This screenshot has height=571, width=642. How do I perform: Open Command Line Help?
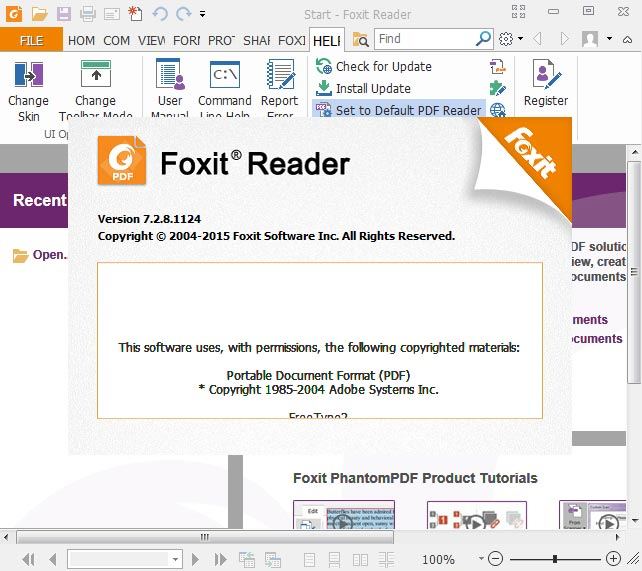[x=224, y=89]
